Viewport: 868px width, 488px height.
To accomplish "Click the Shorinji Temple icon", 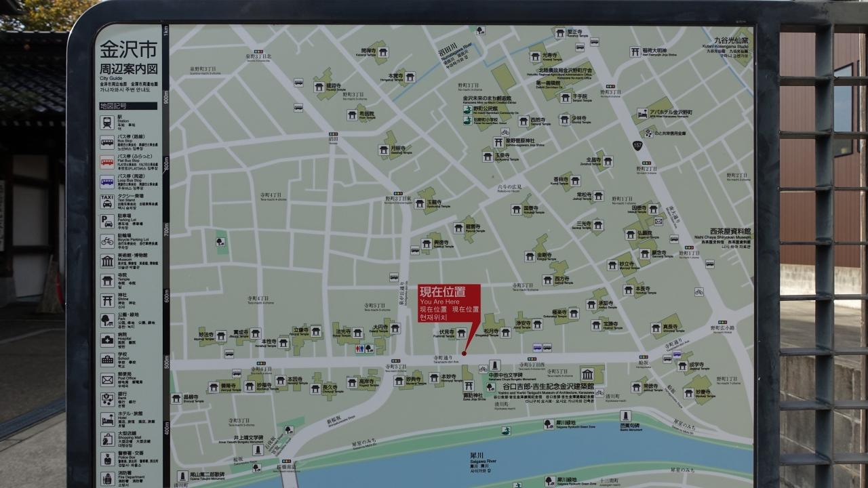I will 565,119.
